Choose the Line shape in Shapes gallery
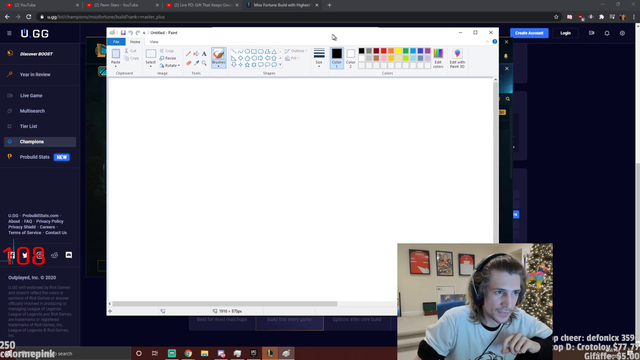The height and width of the screenshot is (360, 640). (x=234, y=51)
